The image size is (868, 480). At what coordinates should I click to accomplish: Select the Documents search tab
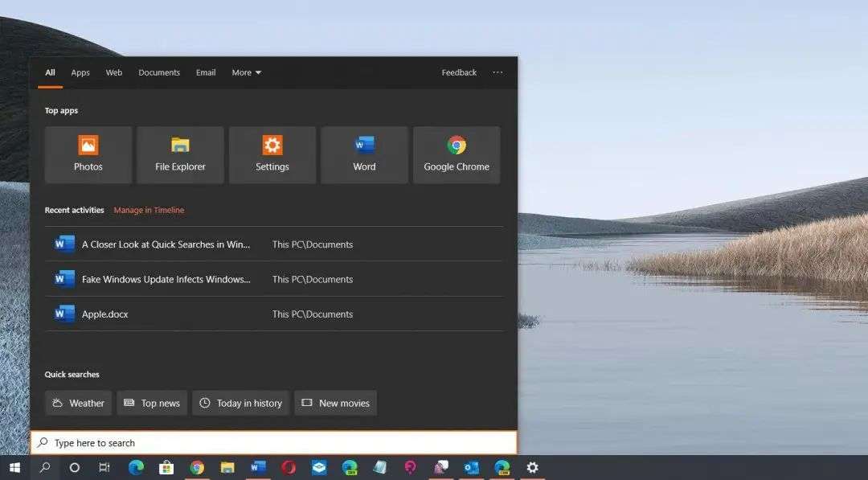pos(159,72)
